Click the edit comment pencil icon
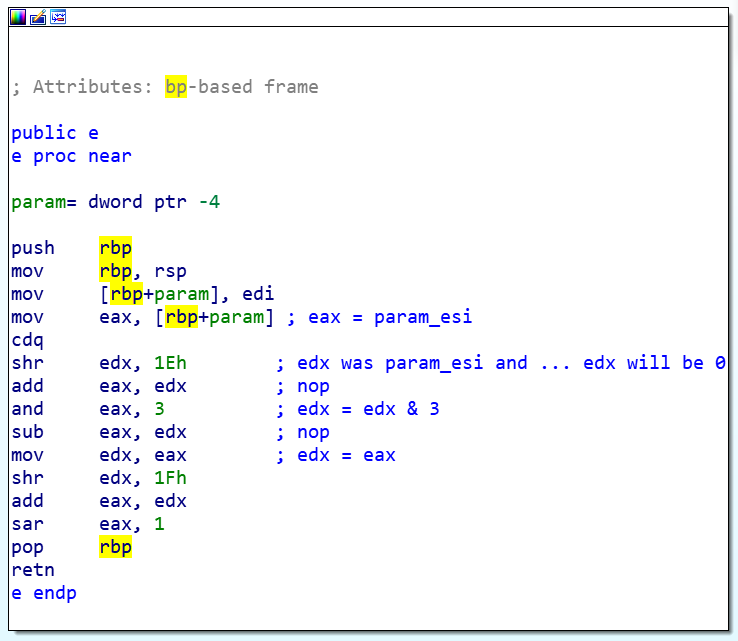Screen dimensions: 738x641 (x=38, y=17)
